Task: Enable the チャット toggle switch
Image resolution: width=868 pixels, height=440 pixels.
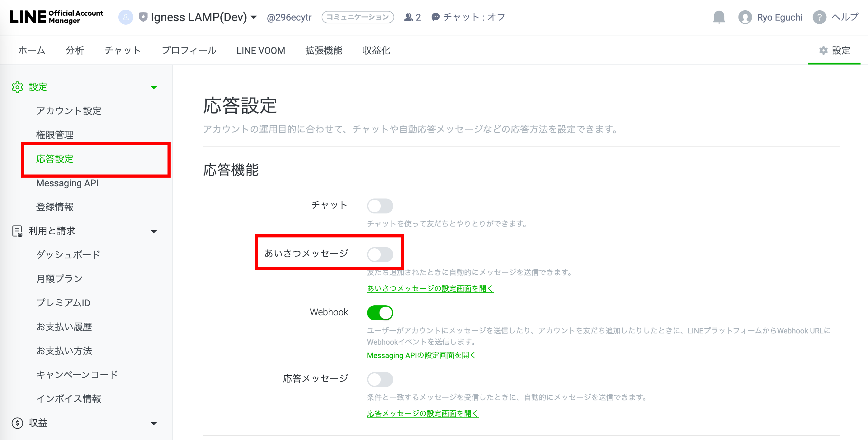Action: pyautogui.click(x=380, y=206)
